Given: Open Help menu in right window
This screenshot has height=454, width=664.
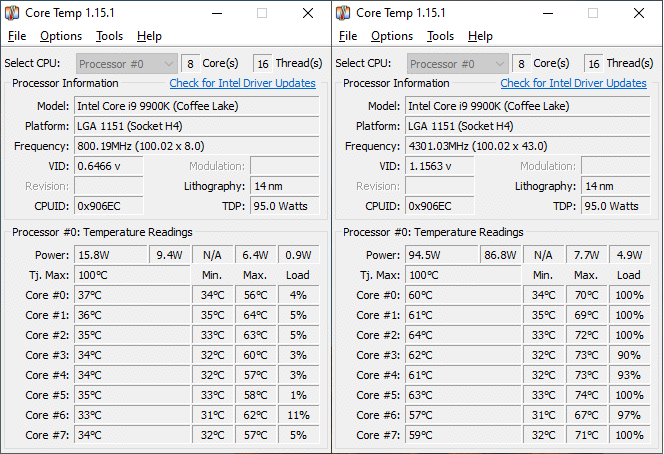Looking at the screenshot, I should pos(480,36).
